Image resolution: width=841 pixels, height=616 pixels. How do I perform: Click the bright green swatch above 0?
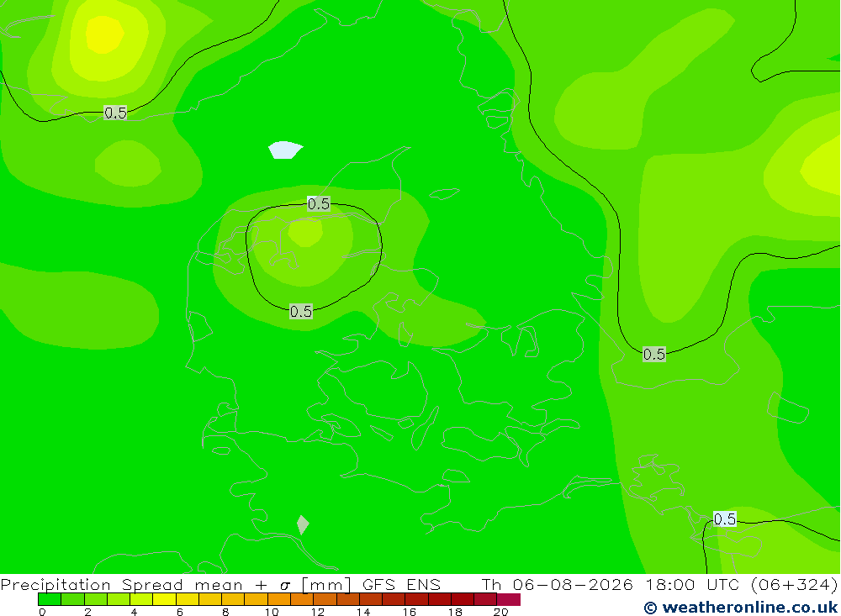click(50, 599)
